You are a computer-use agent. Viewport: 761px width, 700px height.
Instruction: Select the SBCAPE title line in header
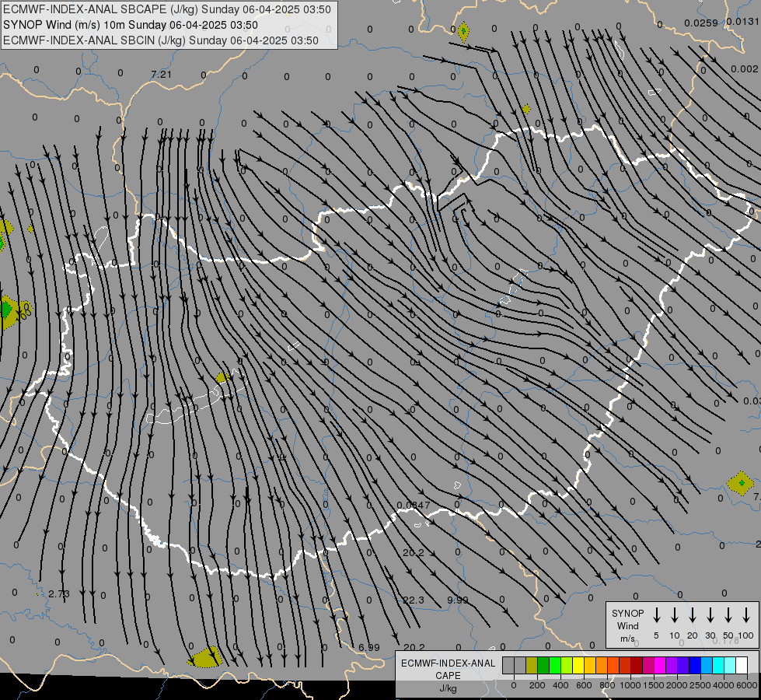coord(167,9)
